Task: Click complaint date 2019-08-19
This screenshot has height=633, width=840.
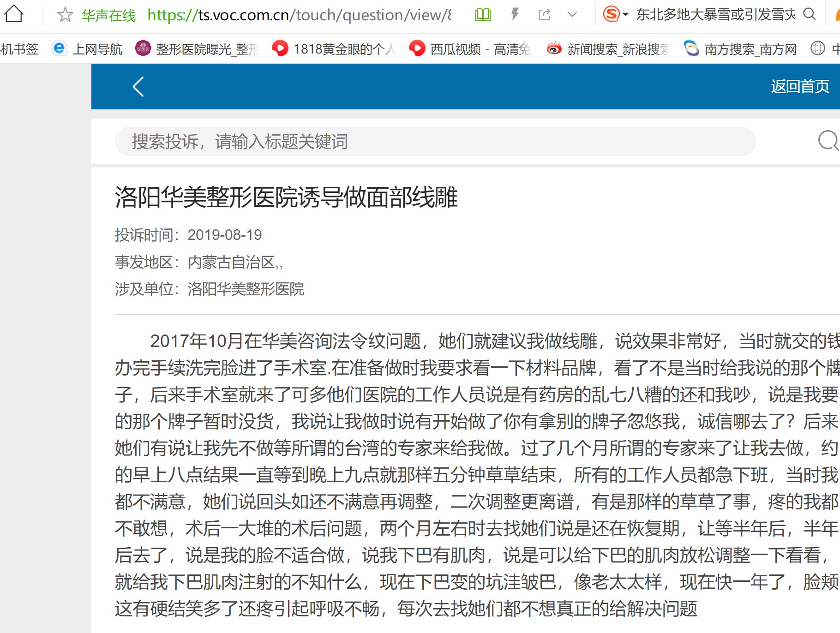Action: coord(225,235)
